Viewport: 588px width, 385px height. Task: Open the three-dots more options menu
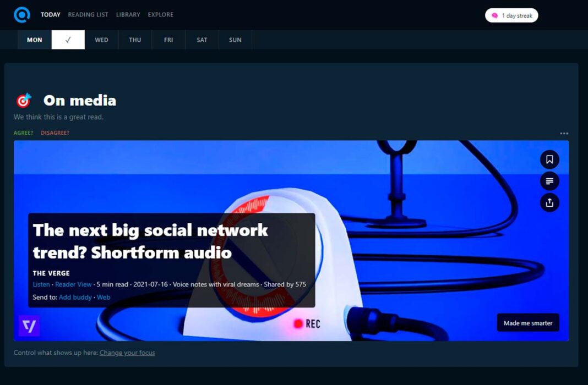(x=564, y=133)
